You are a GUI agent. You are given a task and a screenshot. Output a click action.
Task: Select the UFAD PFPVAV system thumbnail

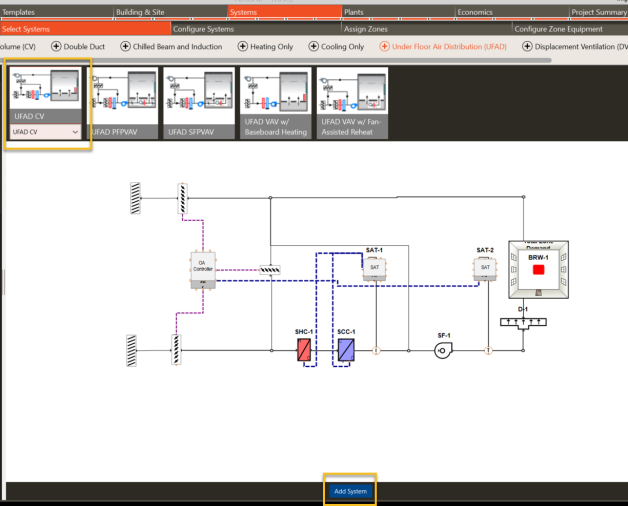[122, 103]
